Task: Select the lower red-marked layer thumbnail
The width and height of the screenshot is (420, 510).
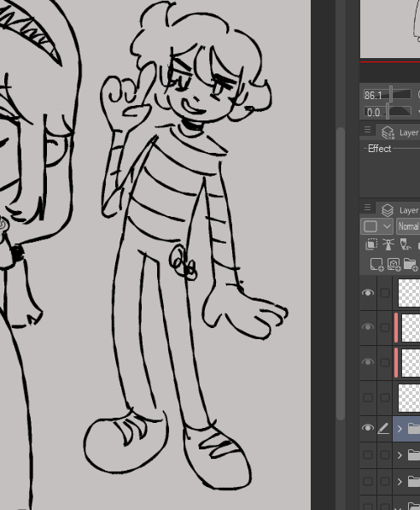Action: tap(411, 362)
